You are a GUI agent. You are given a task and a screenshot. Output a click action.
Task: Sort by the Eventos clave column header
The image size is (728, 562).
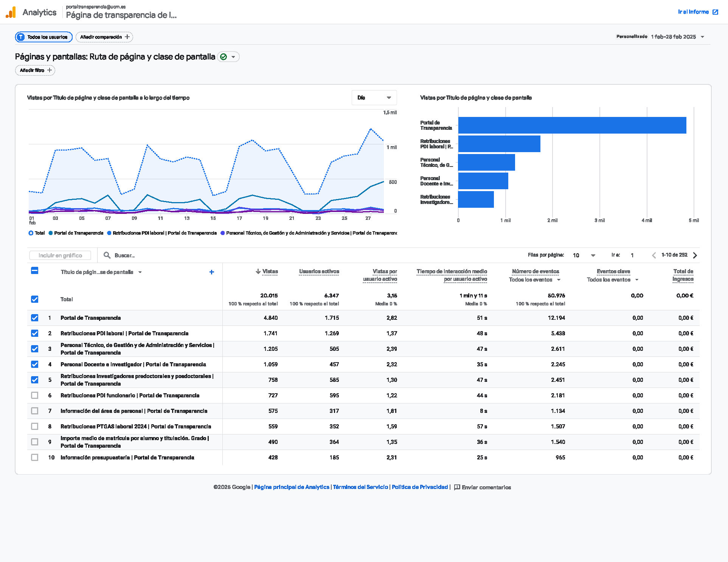pyautogui.click(x=613, y=271)
